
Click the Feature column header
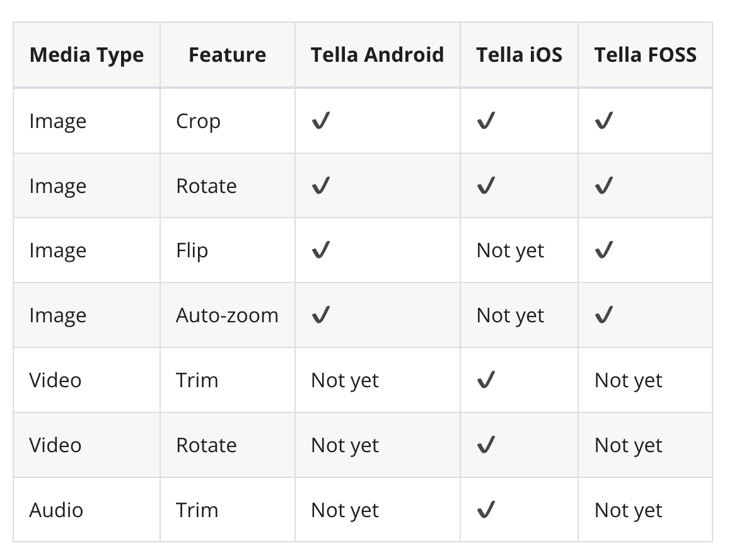[x=227, y=55]
